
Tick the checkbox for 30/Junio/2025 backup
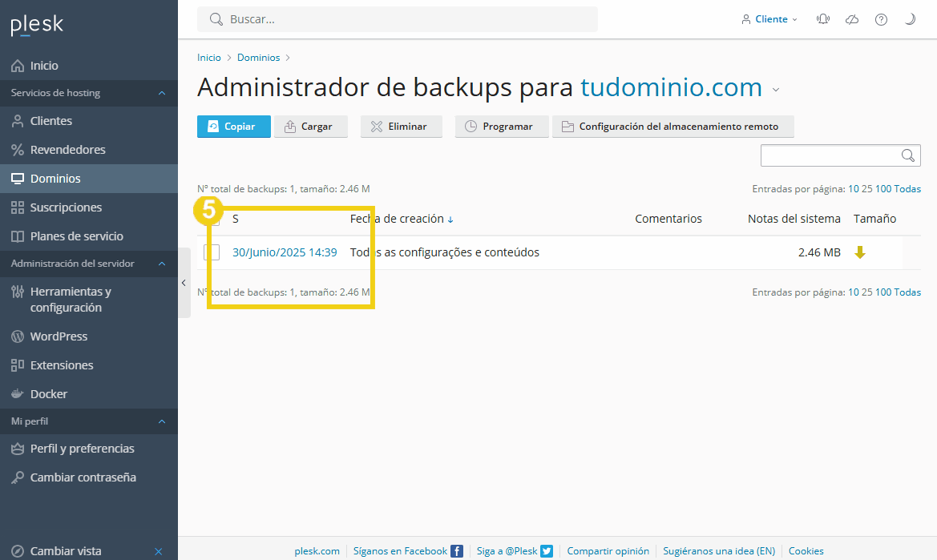pyautogui.click(x=212, y=252)
